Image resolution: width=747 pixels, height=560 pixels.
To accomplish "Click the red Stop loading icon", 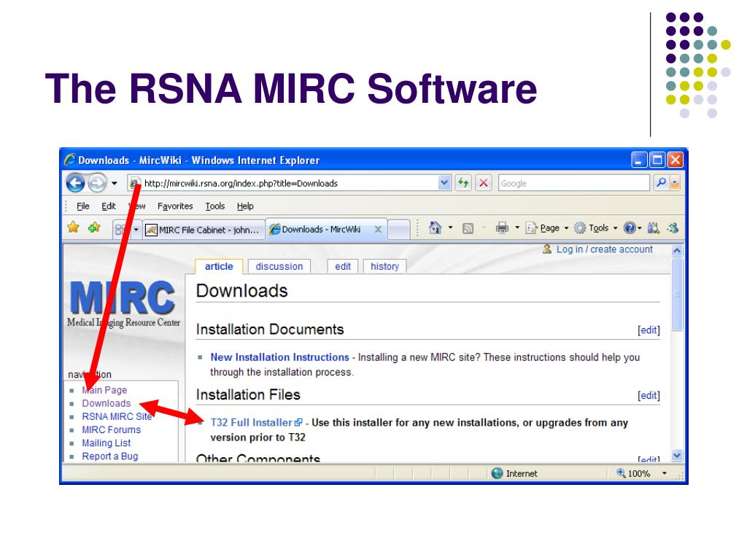I will point(484,183).
